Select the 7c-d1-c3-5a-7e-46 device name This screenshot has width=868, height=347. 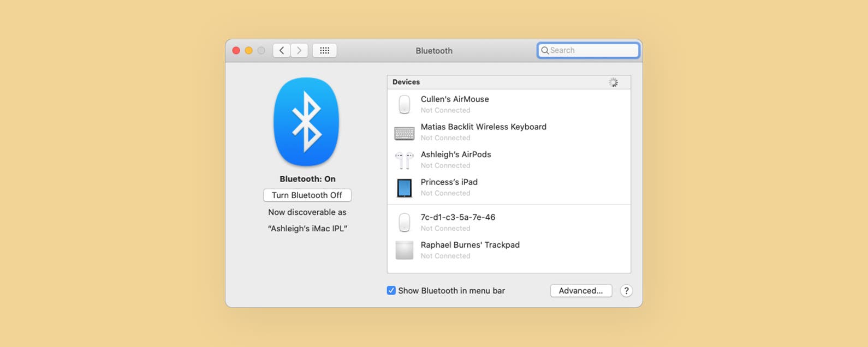[458, 217]
